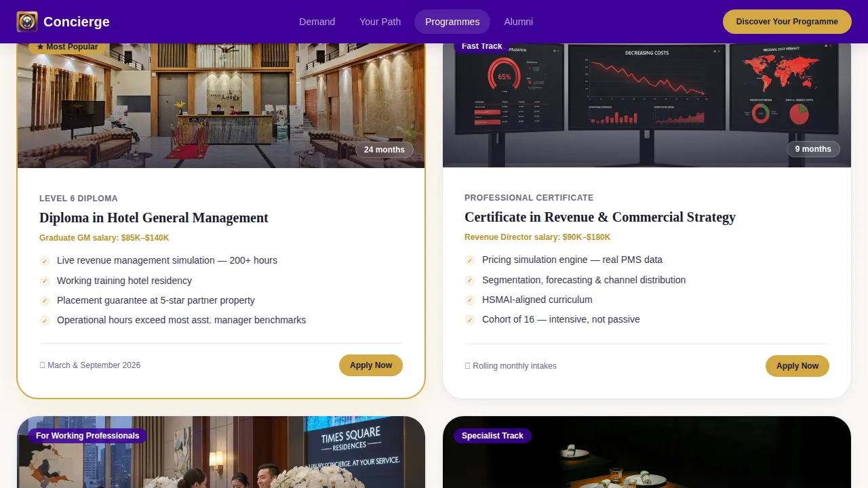Click the PROFESSIONAL CERTIFICATE label
Screen dimensions: 868x488
point(529,198)
